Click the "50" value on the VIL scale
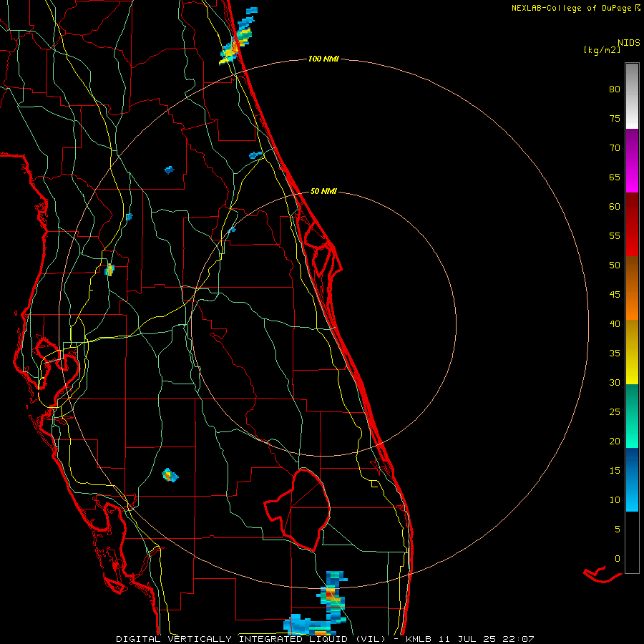The width and height of the screenshot is (644, 644). click(x=615, y=265)
